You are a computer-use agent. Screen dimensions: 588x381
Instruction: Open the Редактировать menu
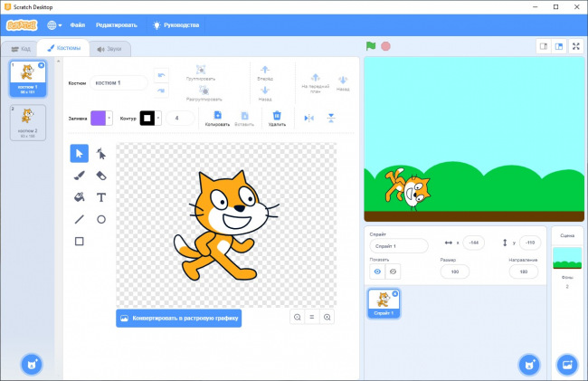click(x=117, y=25)
